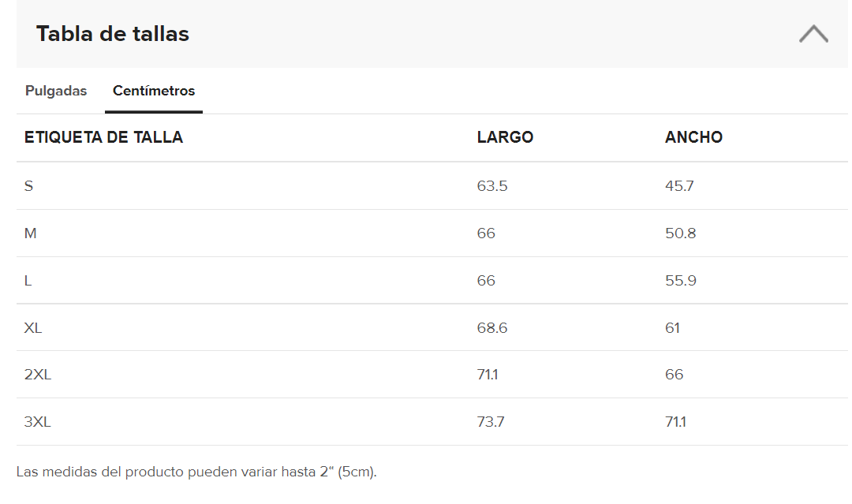Viewport: 852px width, 504px height.
Task: Select the Centímetros tab
Action: tap(154, 91)
